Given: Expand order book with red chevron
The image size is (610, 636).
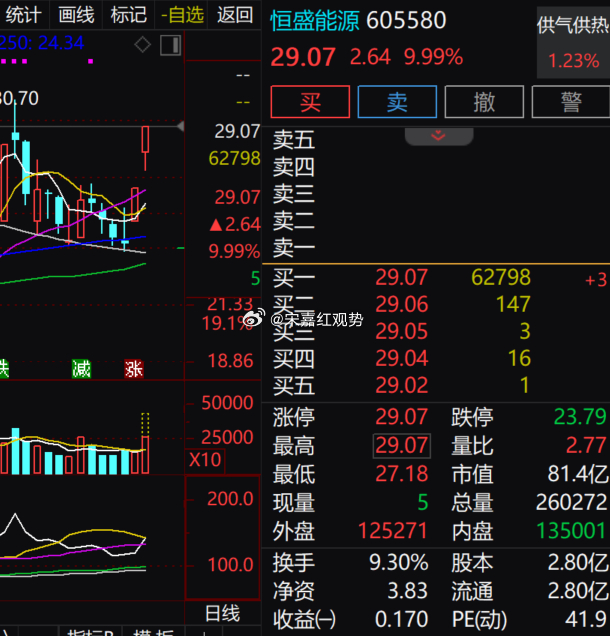Looking at the screenshot, I should (x=438, y=136).
